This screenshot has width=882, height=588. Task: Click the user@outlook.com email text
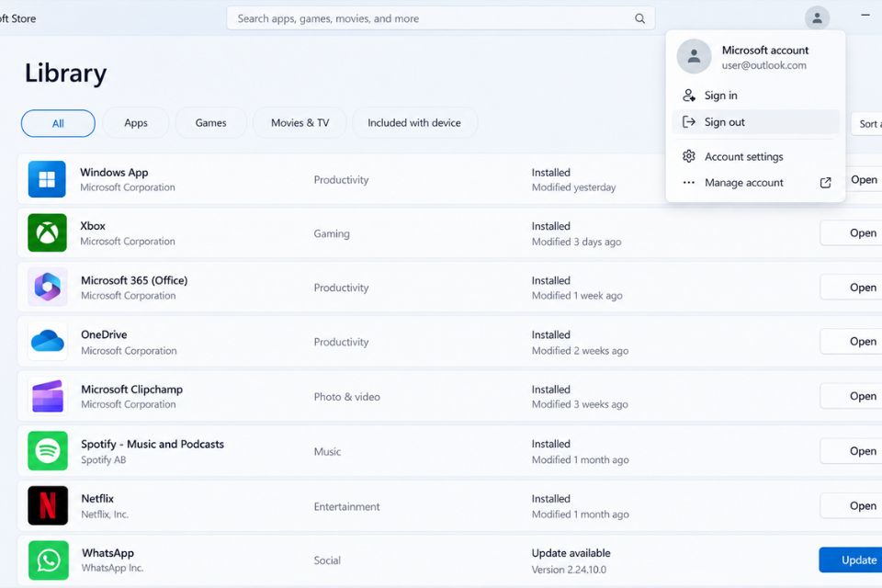click(x=763, y=65)
